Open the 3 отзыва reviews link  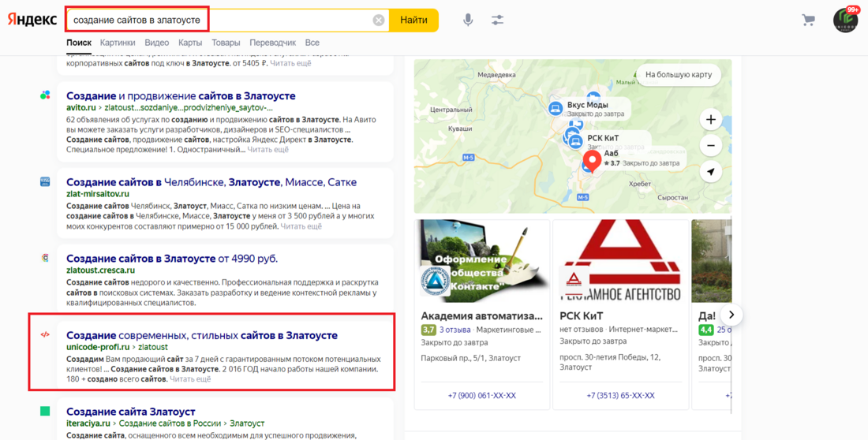[455, 330]
